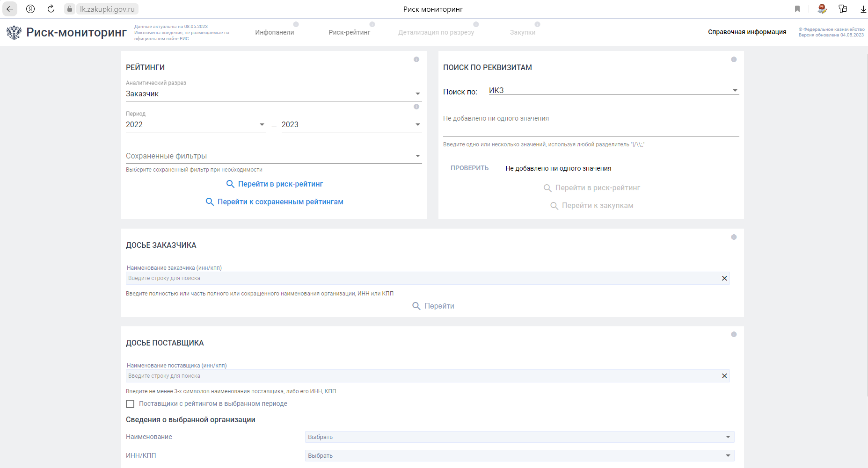Click info dot in Поиск по реквизитам panel
The height and width of the screenshot is (468, 868).
pyautogui.click(x=734, y=59)
